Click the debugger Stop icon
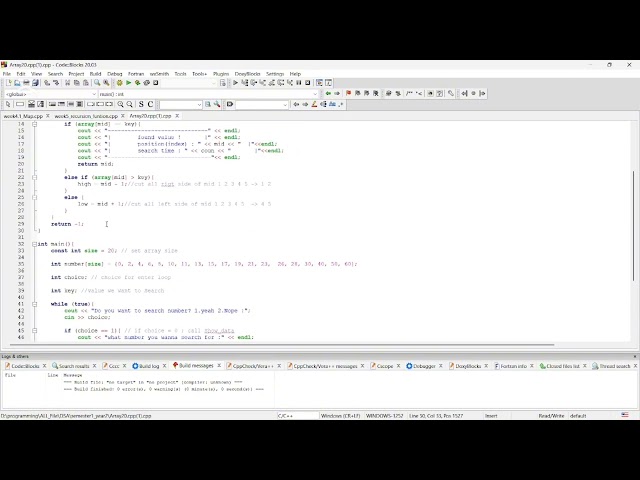The height and width of the screenshot is (480, 640). click(308, 83)
